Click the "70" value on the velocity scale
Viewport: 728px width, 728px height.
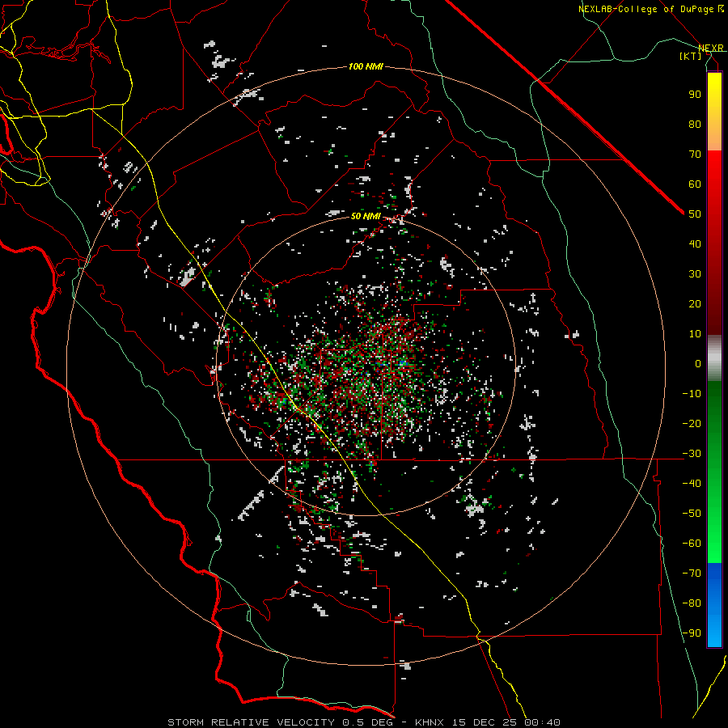point(695,154)
